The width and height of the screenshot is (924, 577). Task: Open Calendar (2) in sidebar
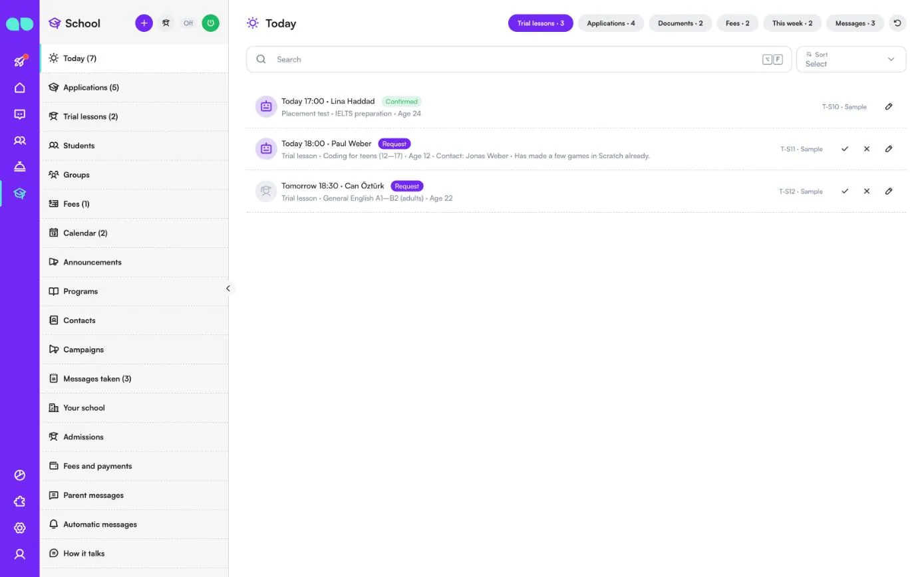point(134,233)
